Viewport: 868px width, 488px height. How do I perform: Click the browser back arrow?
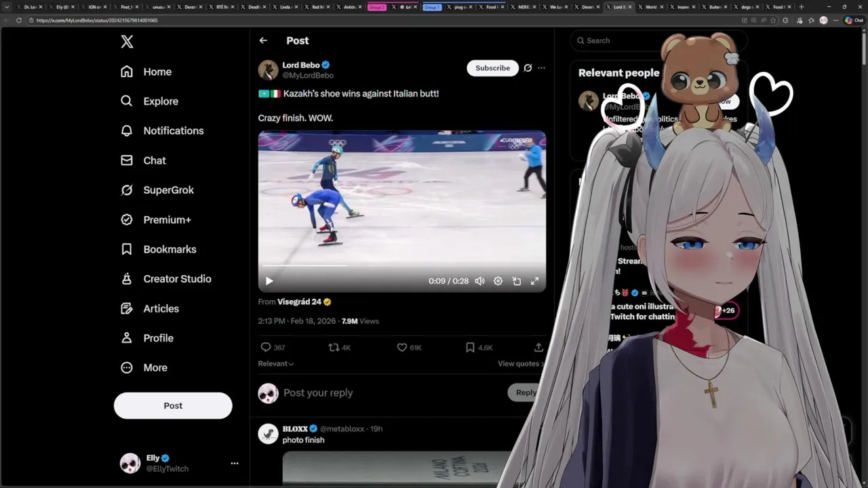(x=7, y=20)
